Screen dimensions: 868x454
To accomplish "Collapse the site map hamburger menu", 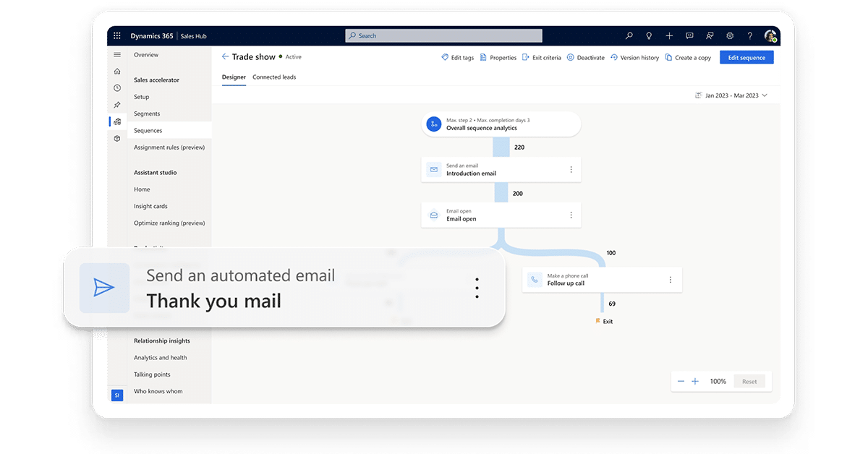I will pyautogui.click(x=117, y=55).
